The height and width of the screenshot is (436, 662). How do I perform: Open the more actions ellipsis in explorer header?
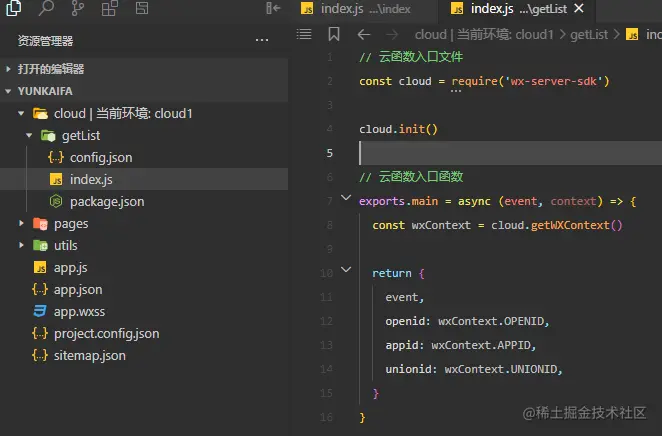tap(262, 41)
